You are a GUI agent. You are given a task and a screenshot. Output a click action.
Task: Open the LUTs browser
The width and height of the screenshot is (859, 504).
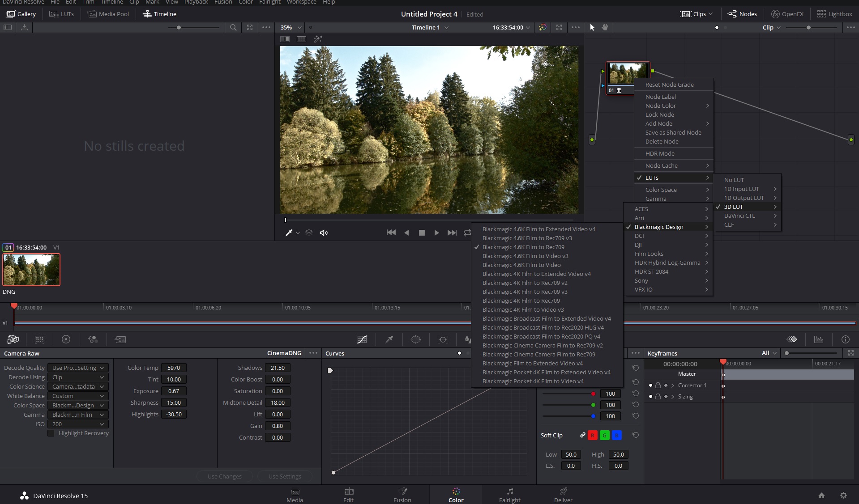[62, 14]
